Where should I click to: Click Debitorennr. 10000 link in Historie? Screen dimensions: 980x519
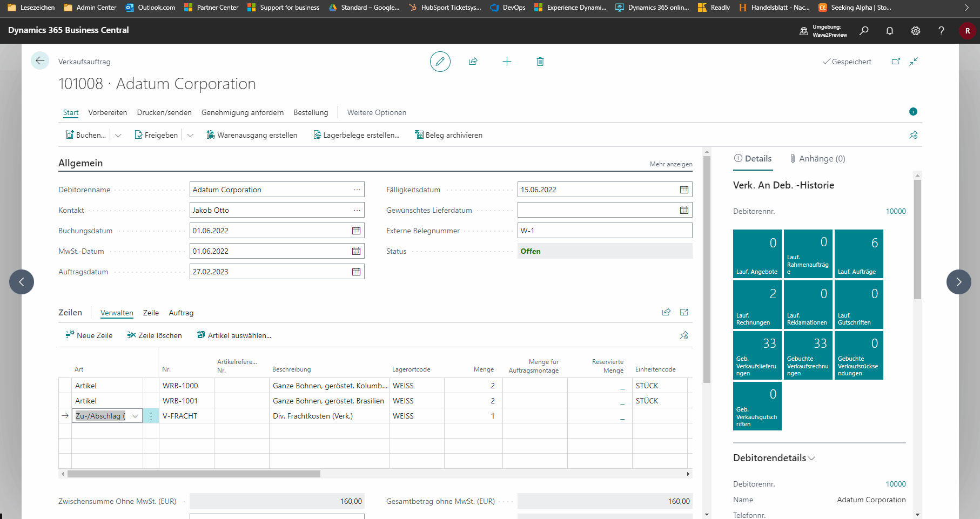click(896, 211)
